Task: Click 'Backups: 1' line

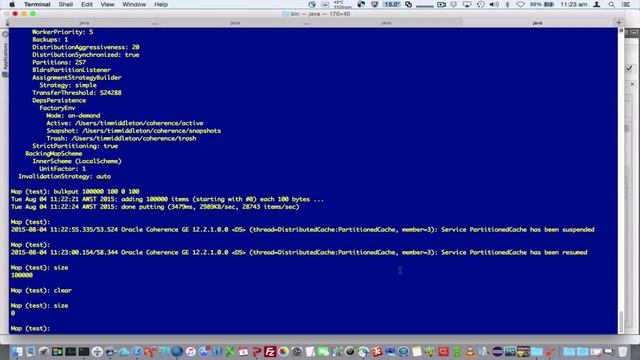Action: point(50,40)
